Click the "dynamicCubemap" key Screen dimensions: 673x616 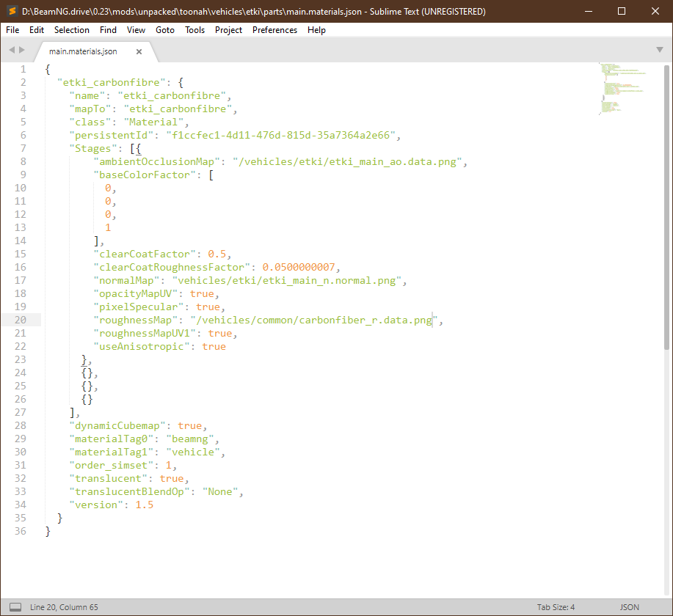pyautogui.click(x=117, y=426)
